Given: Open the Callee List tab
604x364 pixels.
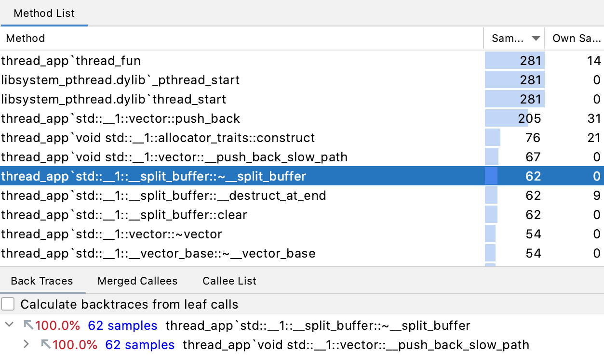Looking at the screenshot, I should click(x=229, y=281).
